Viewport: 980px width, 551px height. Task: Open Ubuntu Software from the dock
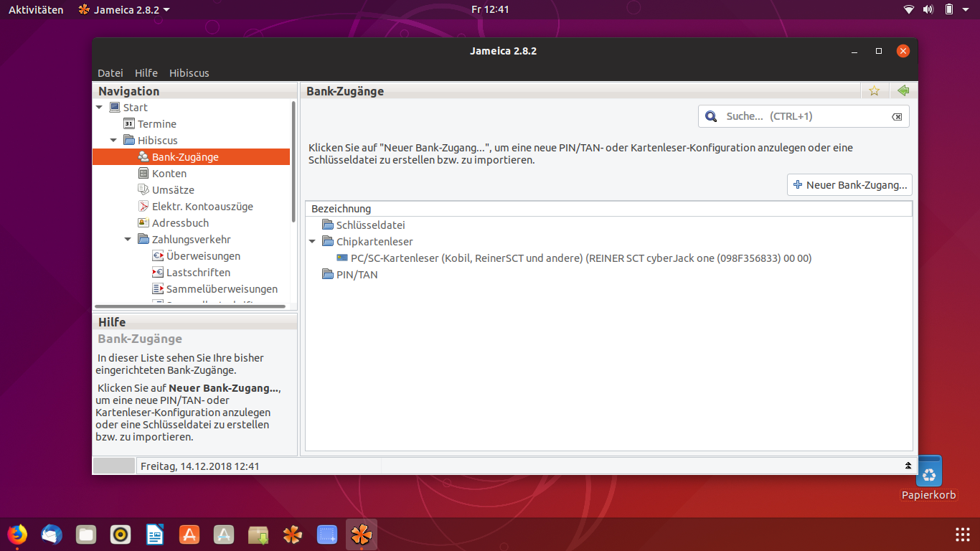[189, 534]
